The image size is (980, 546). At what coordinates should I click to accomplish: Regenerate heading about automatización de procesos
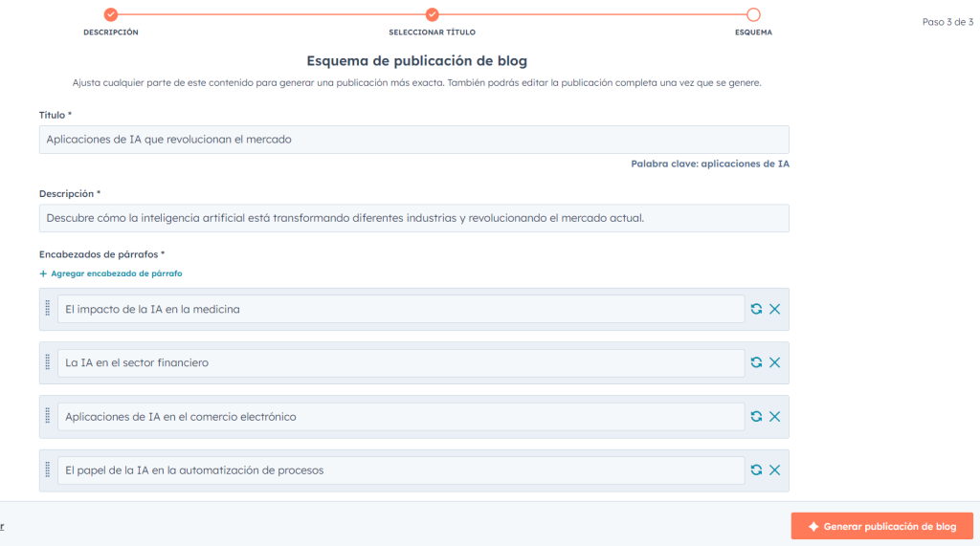tap(756, 470)
